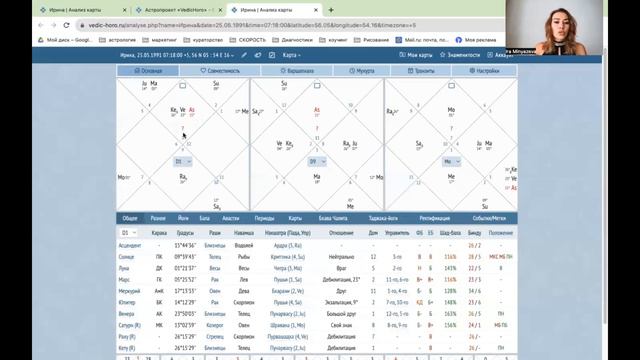Select the Общее sub-tab
This screenshot has height=360, width=640.
[x=130, y=218]
